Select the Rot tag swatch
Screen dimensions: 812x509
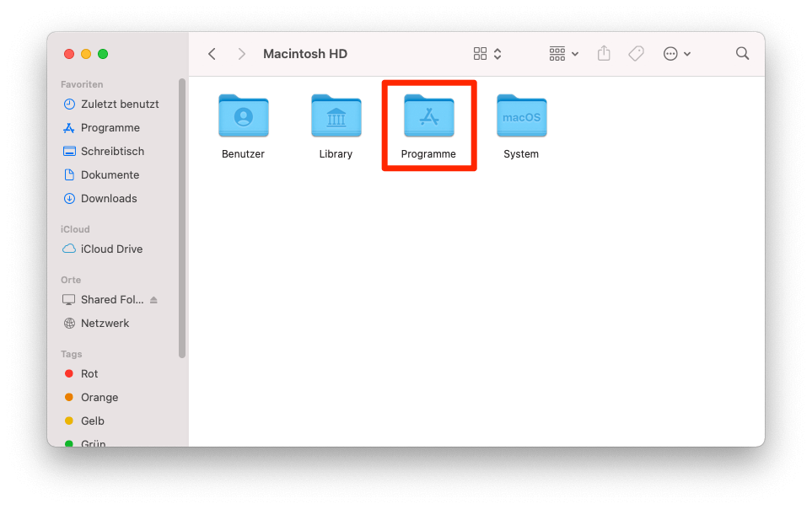point(69,373)
